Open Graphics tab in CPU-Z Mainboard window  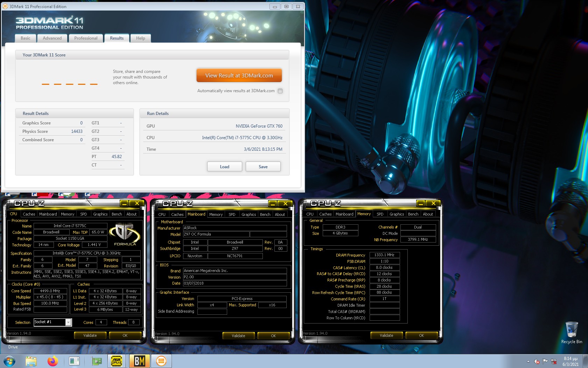click(249, 214)
